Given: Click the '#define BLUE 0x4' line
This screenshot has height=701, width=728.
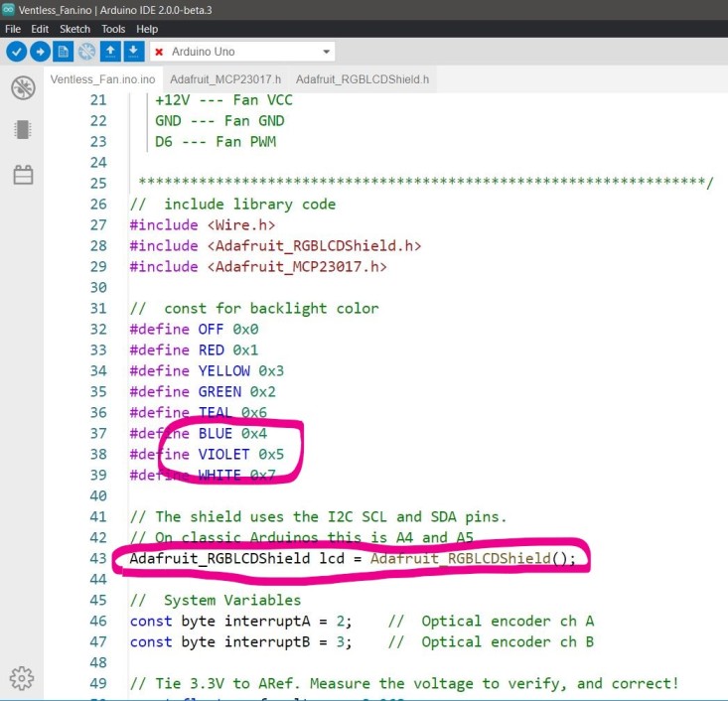Looking at the screenshot, I should click(x=199, y=433).
